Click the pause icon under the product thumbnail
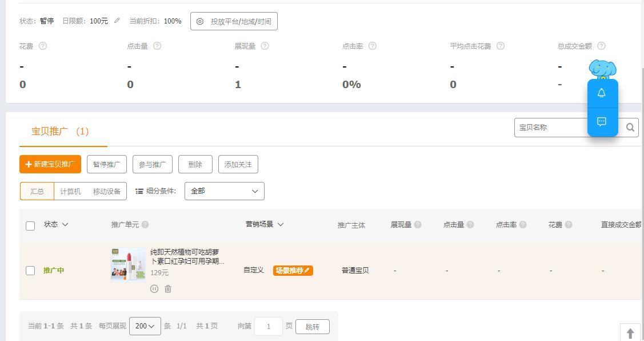This screenshot has width=644, height=341. 154,289
